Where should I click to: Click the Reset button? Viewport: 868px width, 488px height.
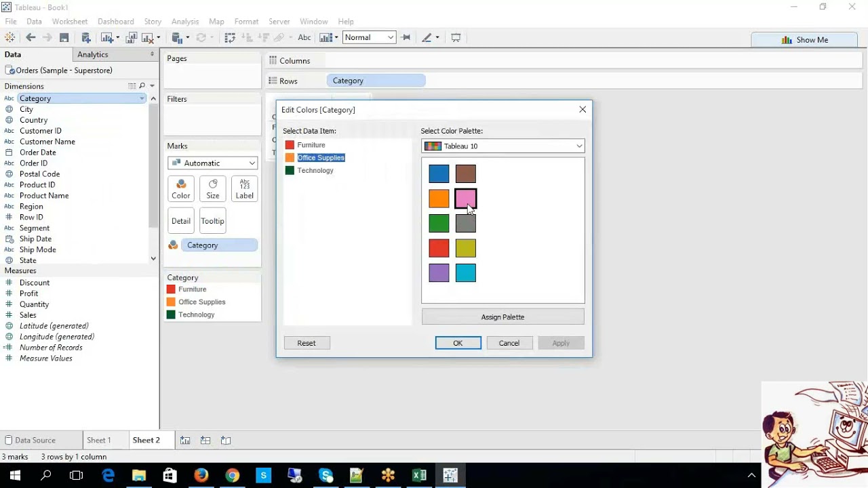(x=306, y=343)
